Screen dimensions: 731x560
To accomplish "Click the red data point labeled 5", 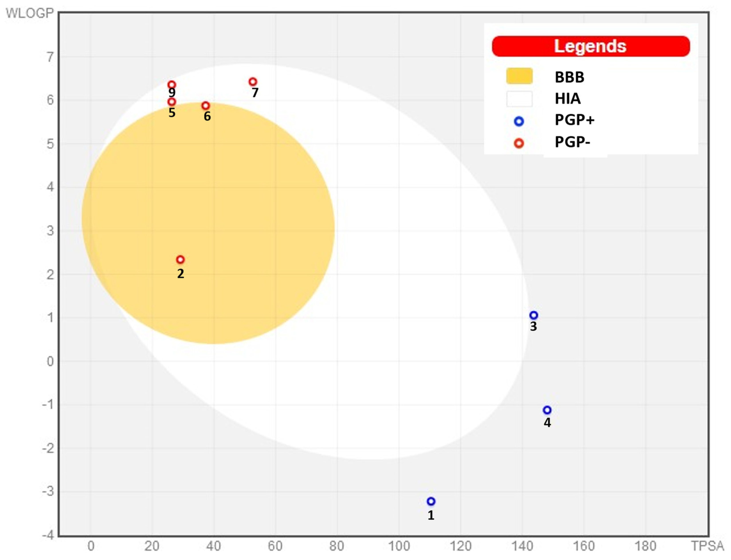I will coord(172,102).
